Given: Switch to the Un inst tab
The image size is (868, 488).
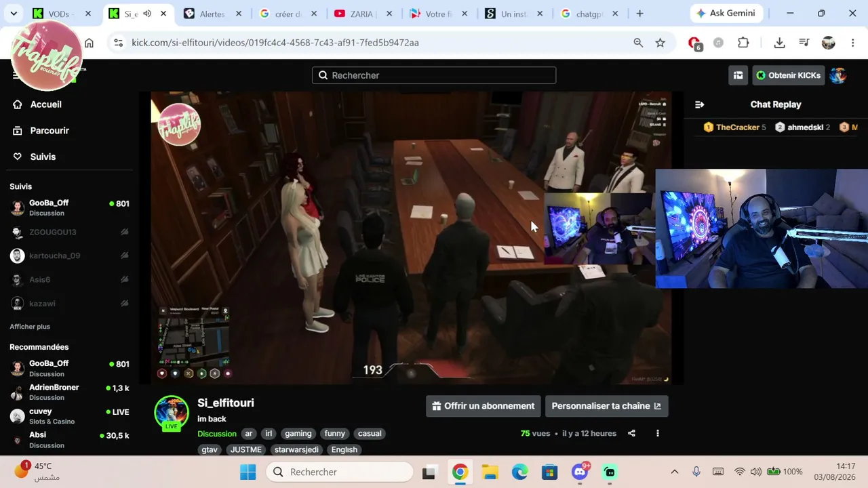Looking at the screenshot, I should click(x=513, y=14).
